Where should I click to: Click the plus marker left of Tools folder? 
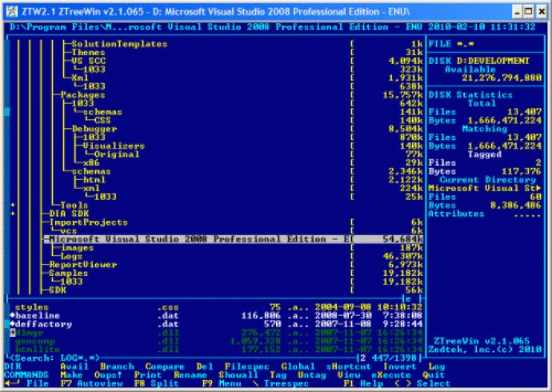point(12,206)
